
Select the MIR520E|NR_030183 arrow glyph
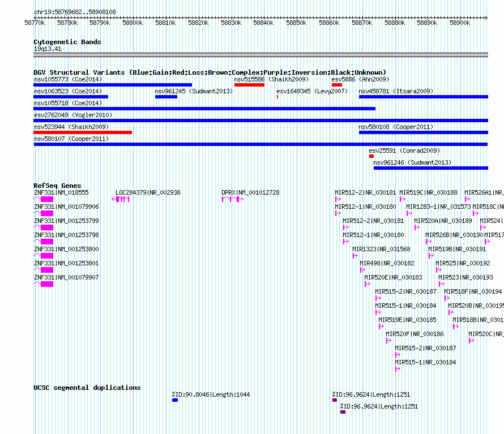point(368,284)
